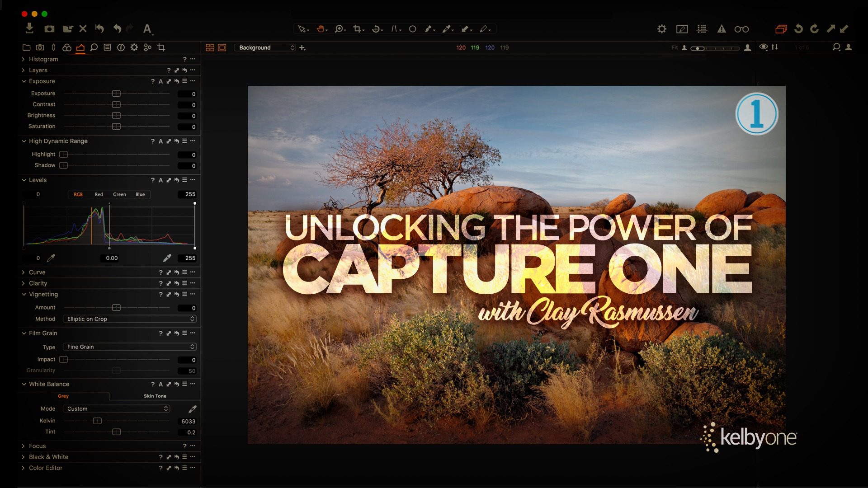Open preferences with the gear icon at top right
868x488 pixels.
coord(662,29)
